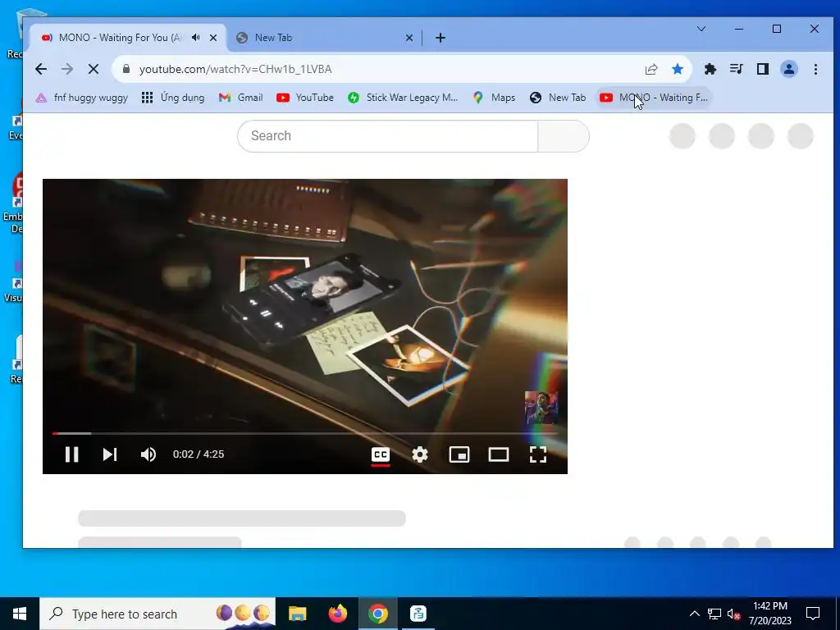The image size is (840, 630).
Task: Open Windows Start menu
Action: pos(20,614)
